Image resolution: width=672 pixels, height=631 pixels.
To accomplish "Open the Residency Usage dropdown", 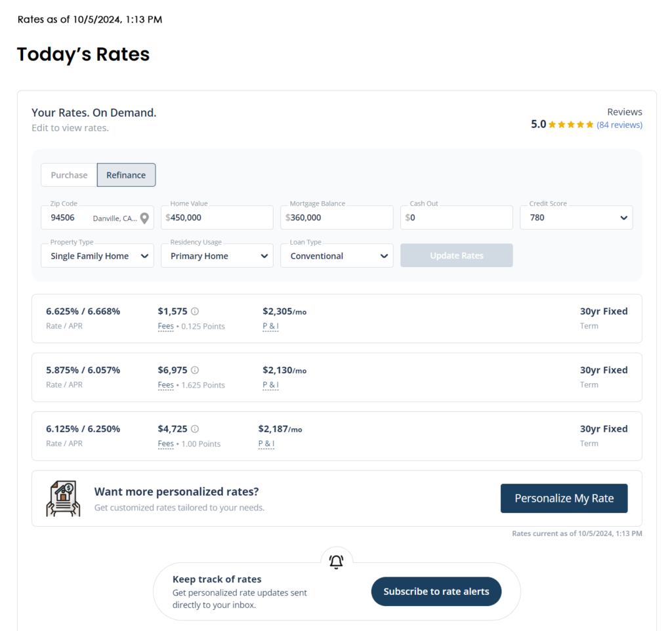I will coord(217,256).
